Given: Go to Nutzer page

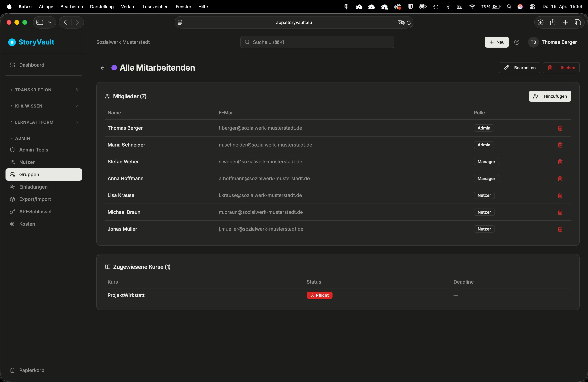Looking at the screenshot, I should point(44,162).
